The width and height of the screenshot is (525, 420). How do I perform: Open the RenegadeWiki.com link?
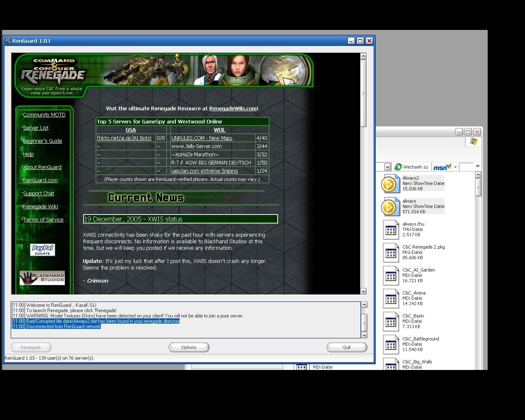coord(233,109)
